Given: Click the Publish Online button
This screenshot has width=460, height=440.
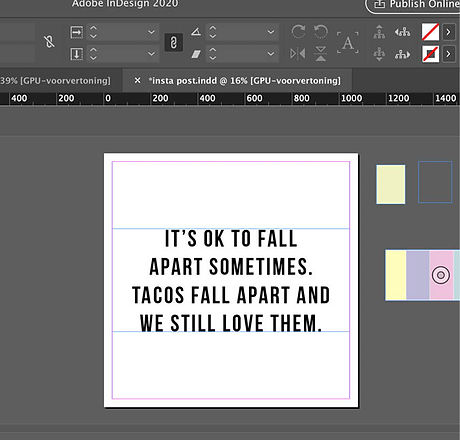Looking at the screenshot, I should click(x=414, y=5).
